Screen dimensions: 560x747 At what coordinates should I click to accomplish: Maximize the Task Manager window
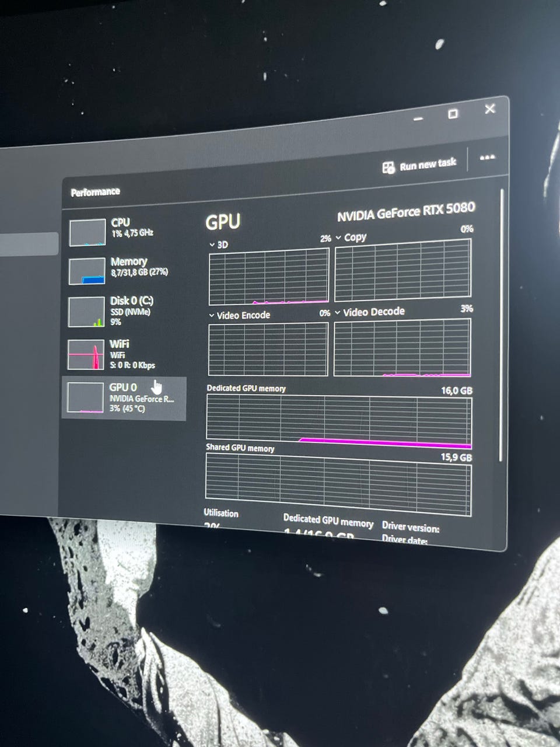pos(453,114)
